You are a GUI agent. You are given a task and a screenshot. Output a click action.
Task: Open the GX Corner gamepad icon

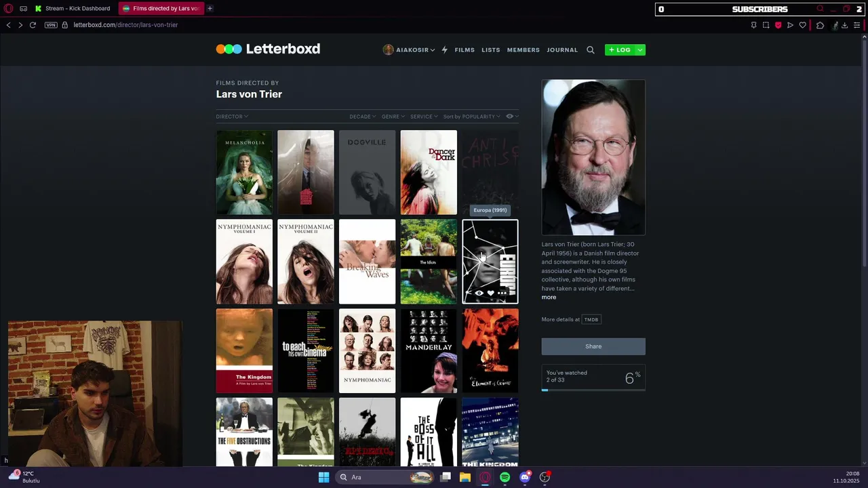pyautogui.click(x=24, y=9)
